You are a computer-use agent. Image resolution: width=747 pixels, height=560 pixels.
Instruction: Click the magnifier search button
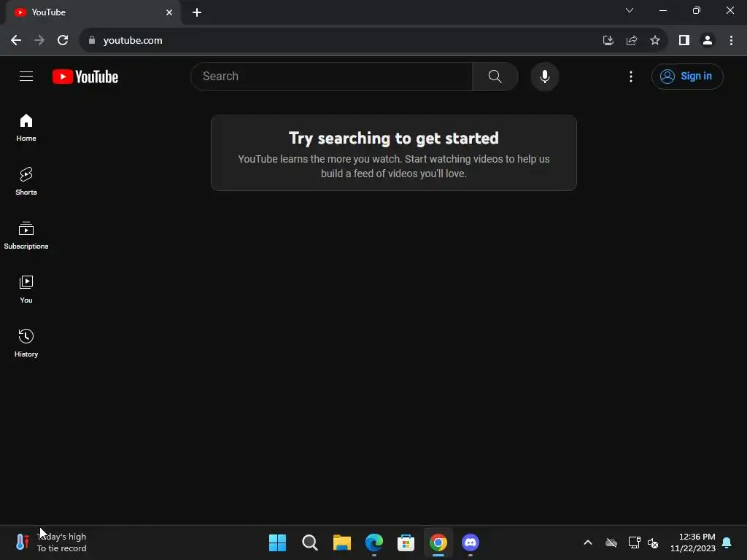click(x=495, y=76)
